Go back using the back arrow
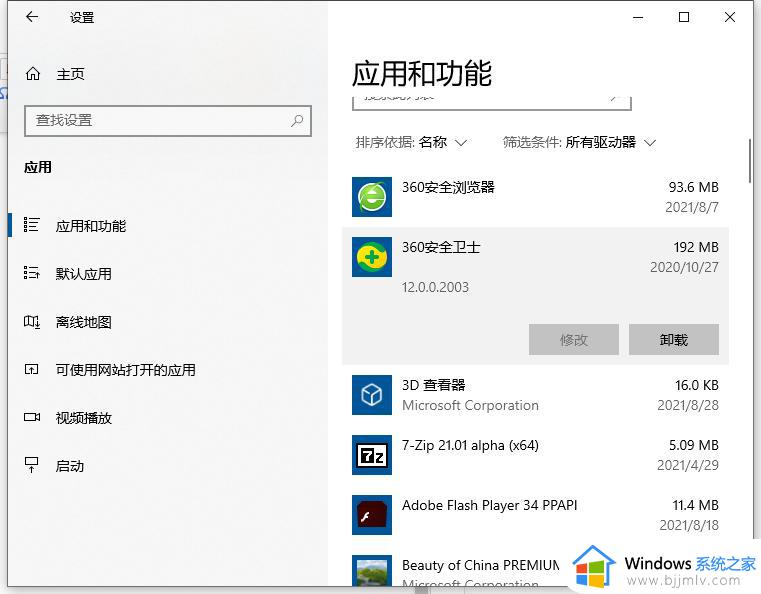This screenshot has width=761, height=594. [32, 17]
